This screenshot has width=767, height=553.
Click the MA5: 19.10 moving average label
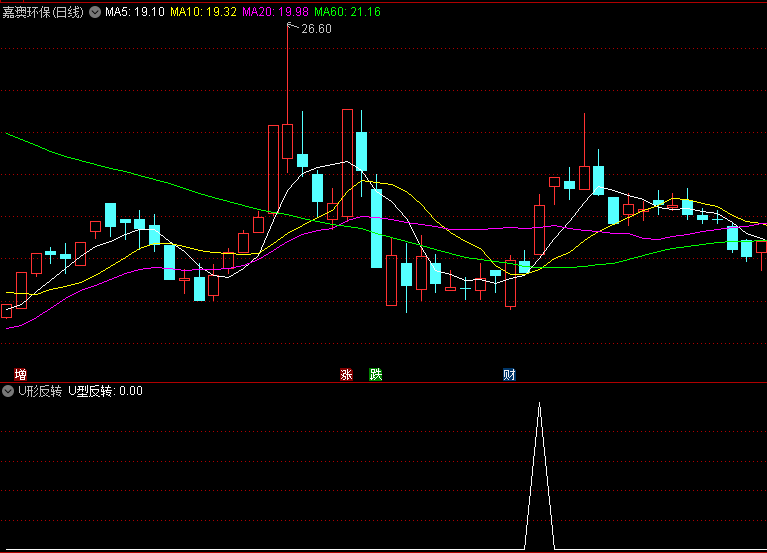[135, 12]
